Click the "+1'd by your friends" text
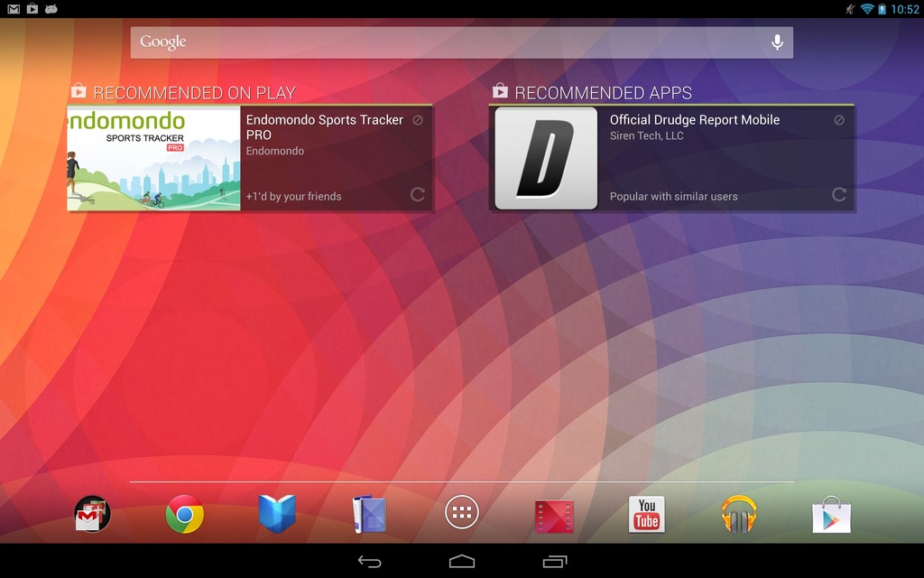924x578 pixels. click(x=293, y=196)
